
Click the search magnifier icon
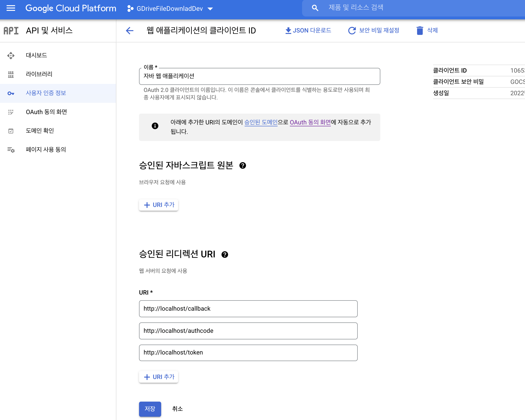(x=315, y=8)
